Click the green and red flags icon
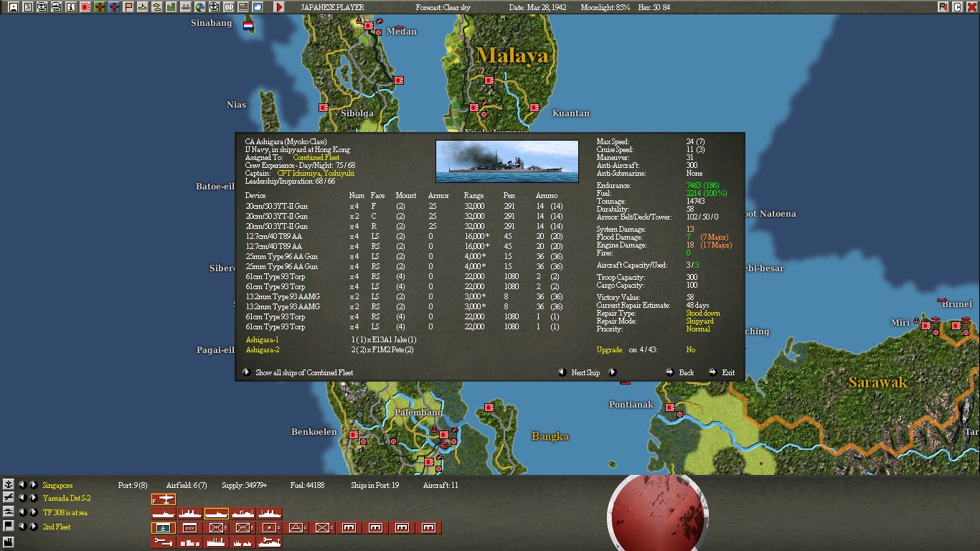Viewport: 980px width, 551px height. (943, 7)
